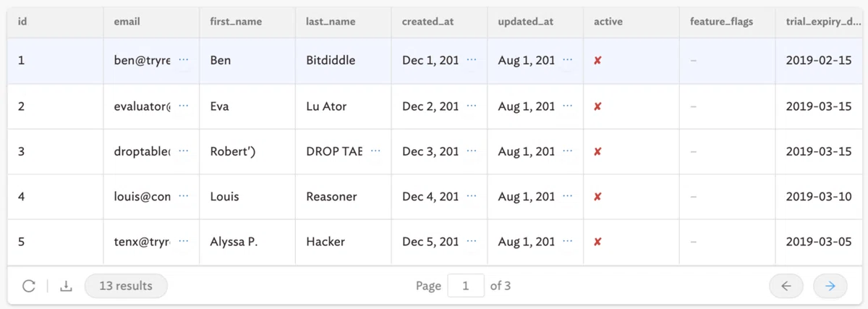Click the refresh table icon
The image size is (868, 309).
(x=29, y=286)
